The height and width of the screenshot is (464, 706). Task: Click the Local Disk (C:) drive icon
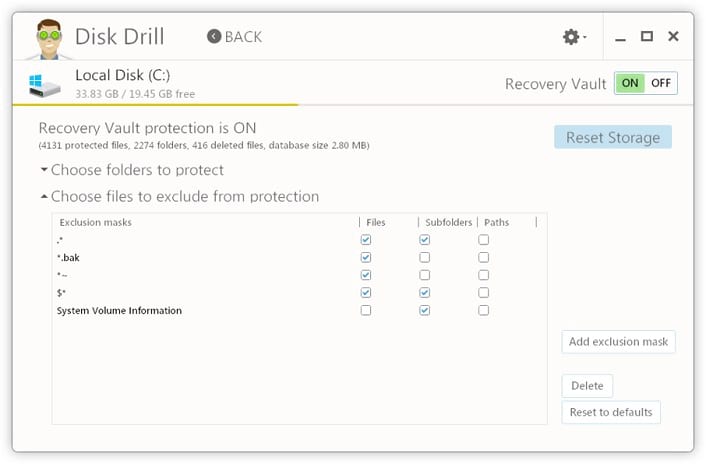[x=44, y=85]
